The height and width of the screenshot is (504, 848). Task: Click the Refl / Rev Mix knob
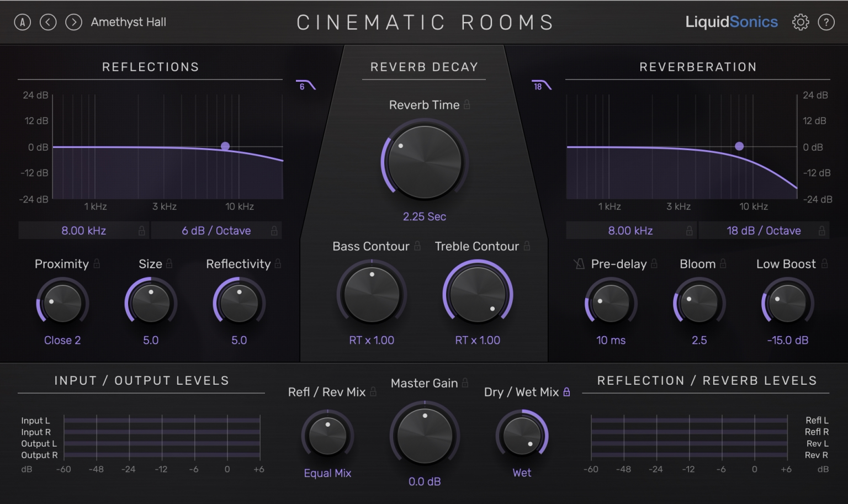pyautogui.click(x=327, y=436)
